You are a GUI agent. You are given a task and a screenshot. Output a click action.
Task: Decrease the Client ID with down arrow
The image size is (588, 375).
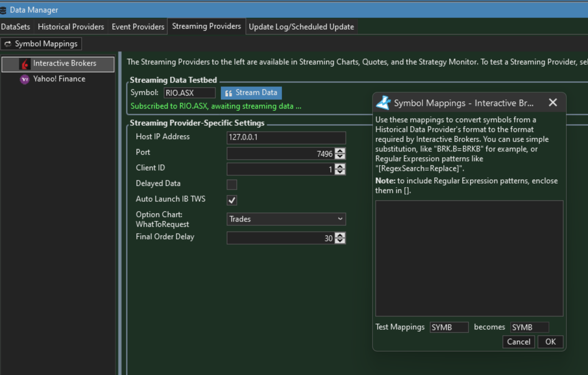pos(340,172)
